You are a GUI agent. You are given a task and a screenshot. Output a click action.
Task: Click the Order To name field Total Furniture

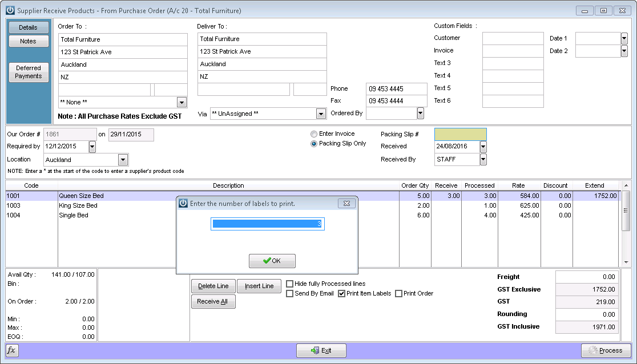tap(123, 40)
